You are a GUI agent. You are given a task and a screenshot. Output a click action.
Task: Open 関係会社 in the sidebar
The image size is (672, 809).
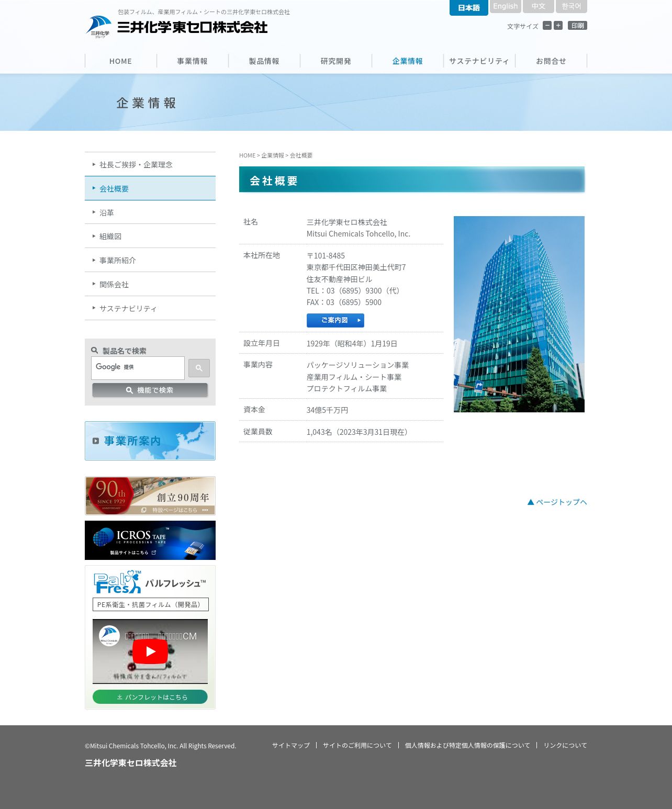coord(150,284)
